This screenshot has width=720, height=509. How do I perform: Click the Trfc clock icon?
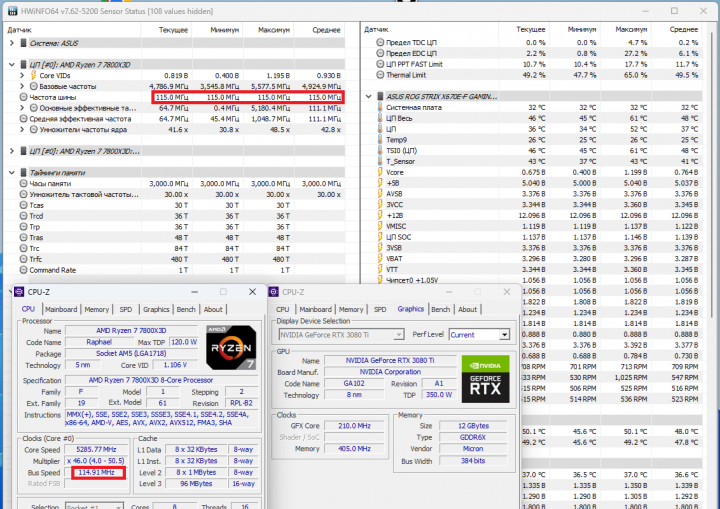(x=23, y=259)
